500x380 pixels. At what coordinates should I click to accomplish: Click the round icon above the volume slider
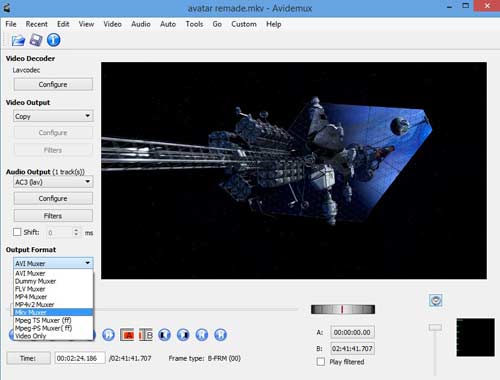click(436, 300)
